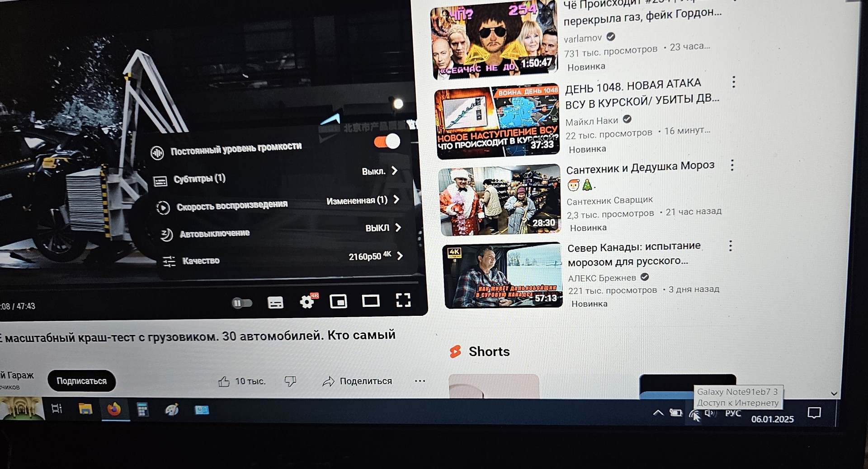Screen dimensions: 868x469
Task: Expand the Скорость воспроизведения submenu chevron
Action: [x=396, y=199]
